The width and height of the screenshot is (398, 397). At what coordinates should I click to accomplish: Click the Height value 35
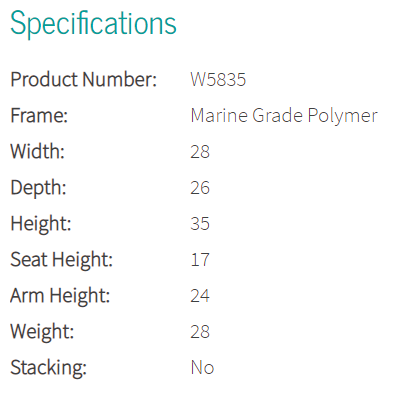pyautogui.click(x=200, y=224)
